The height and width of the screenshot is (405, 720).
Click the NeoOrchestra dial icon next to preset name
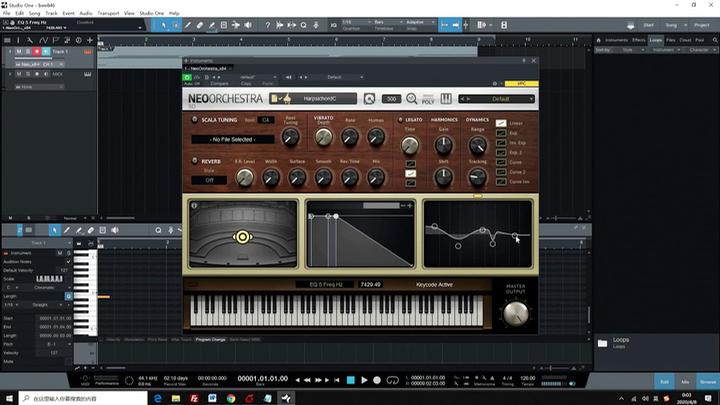click(369, 99)
